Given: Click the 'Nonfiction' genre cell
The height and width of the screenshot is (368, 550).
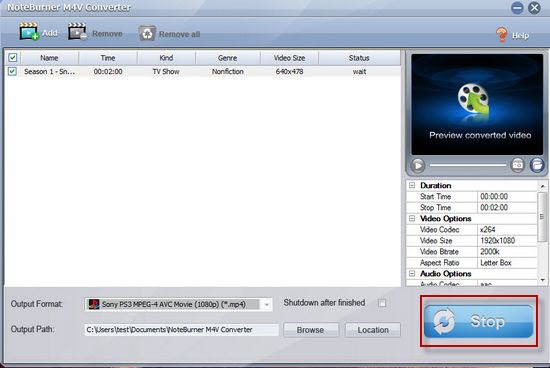Looking at the screenshot, I should pos(228,72).
